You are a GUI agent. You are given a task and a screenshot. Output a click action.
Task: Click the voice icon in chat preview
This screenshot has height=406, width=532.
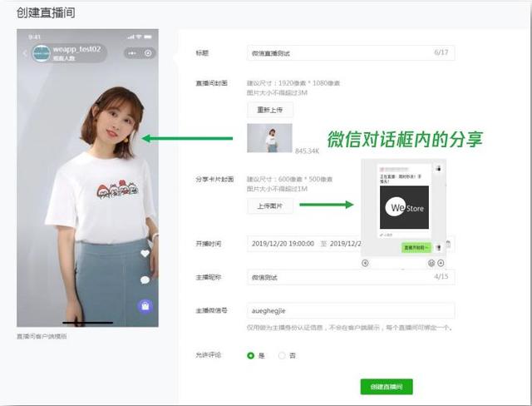tap(365, 263)
